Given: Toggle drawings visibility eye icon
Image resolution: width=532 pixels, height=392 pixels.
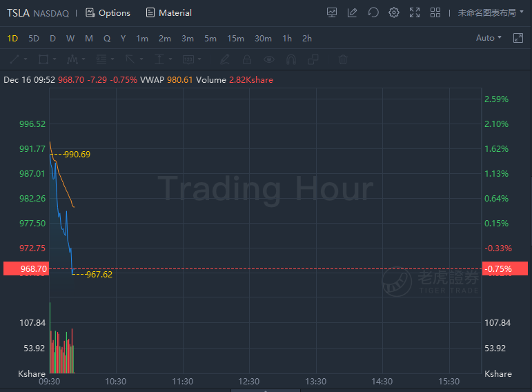Looking at the screenshot, I should click(269, 60).
